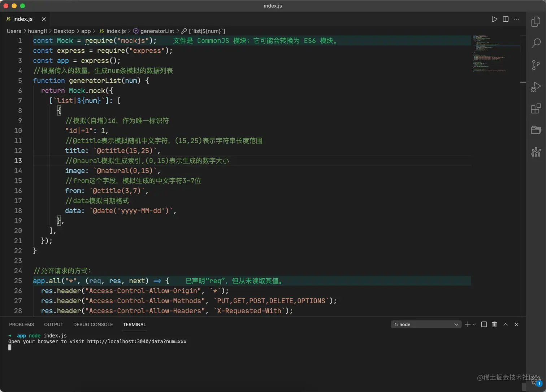Kill the terminal with the trash icon
The image size is (546, 392).
pos(494,325)
